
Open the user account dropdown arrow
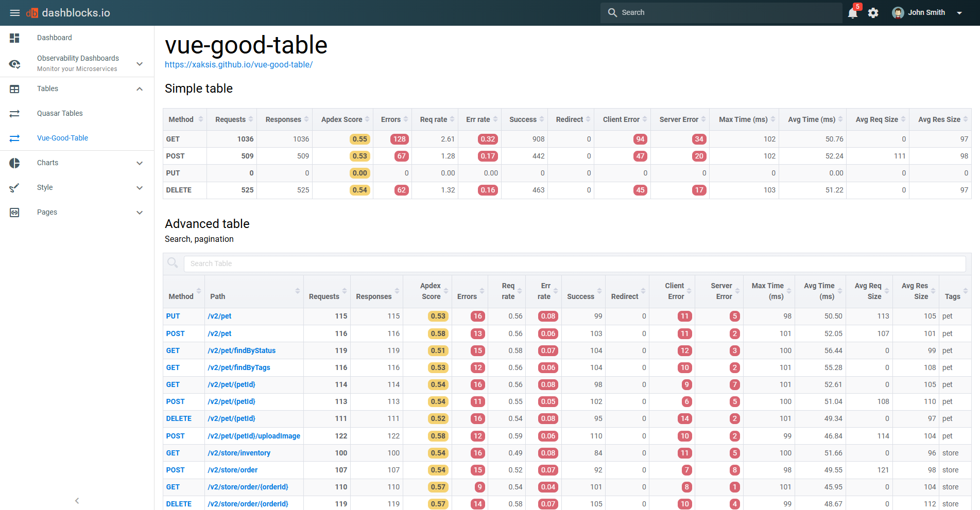(959, 13)
